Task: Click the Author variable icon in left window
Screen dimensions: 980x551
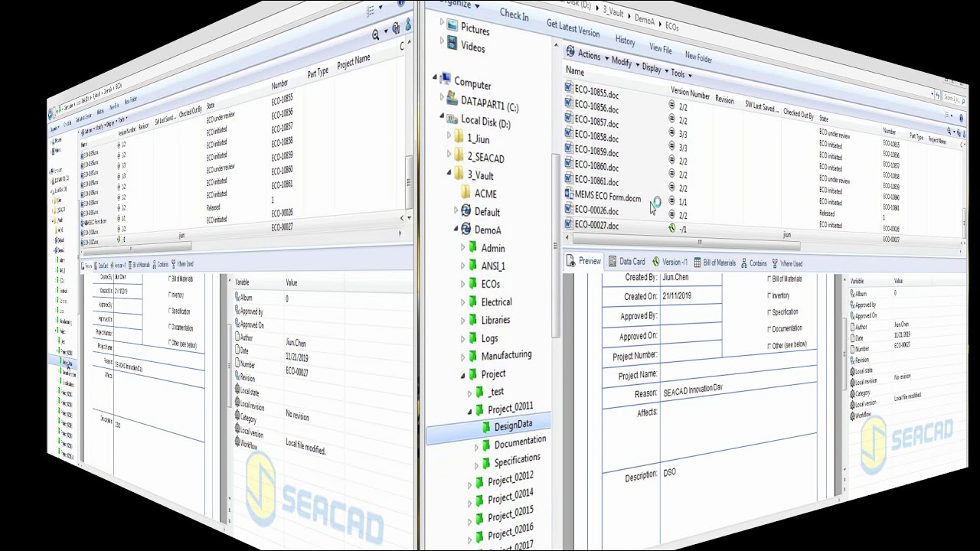Action: [x=239, y=336]
